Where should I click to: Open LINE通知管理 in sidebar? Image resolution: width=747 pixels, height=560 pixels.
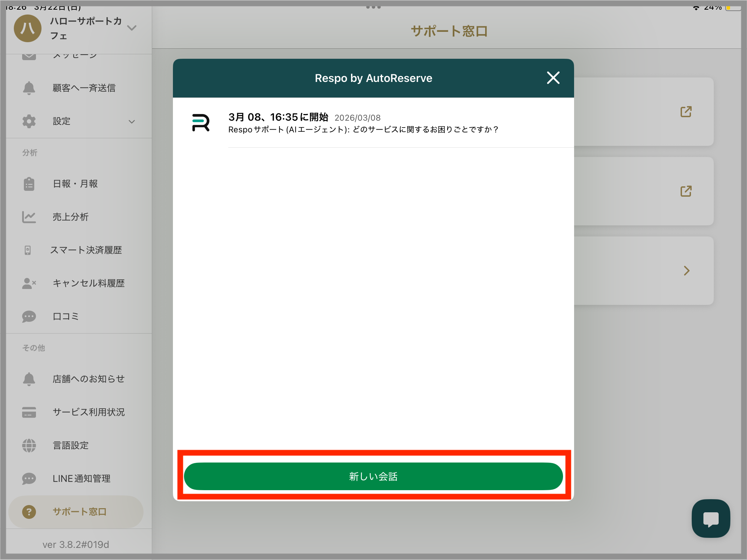(81, 479)
